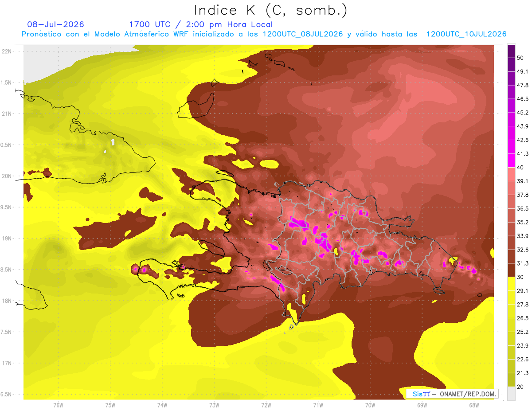Click color scale value "29.1"
532x411 pixels.
[522, 291]
